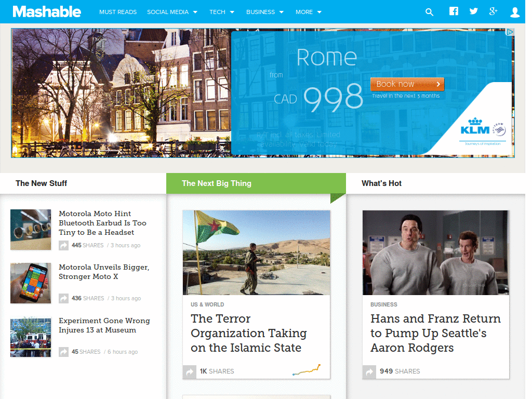This screenshot has height=399, width=532.
Task: Open the Google Plus icon
Action: [x=494, y=11]
